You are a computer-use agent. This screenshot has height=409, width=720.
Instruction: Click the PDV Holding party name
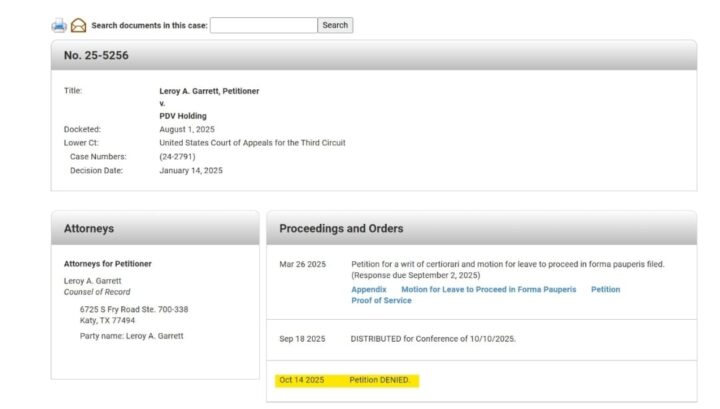183,116
